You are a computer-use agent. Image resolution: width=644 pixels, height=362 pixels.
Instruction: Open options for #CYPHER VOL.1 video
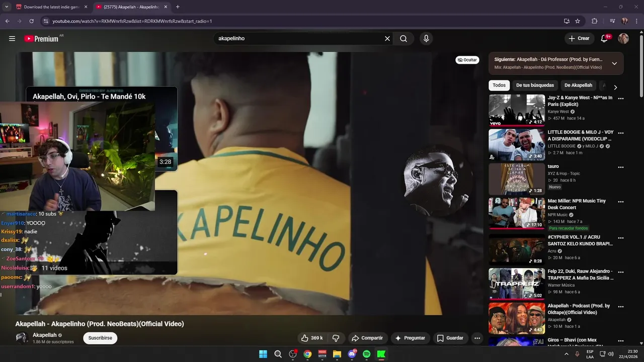click(621, 238)
